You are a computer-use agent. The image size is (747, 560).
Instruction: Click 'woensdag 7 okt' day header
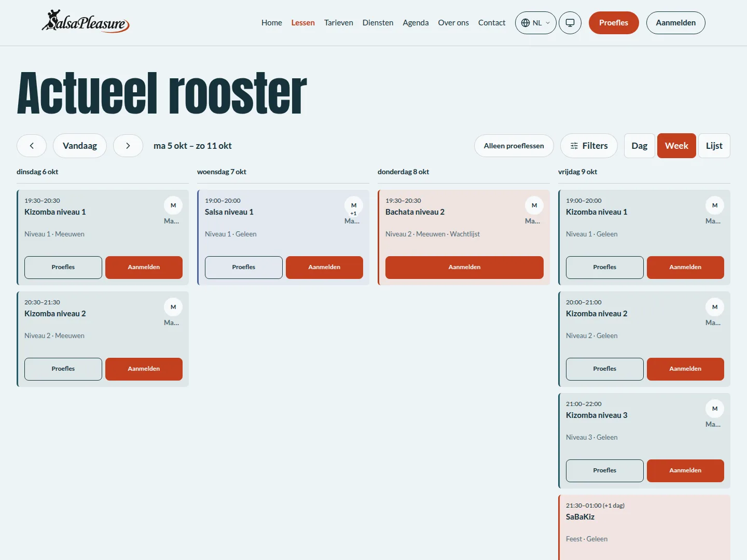pos(222,172)
